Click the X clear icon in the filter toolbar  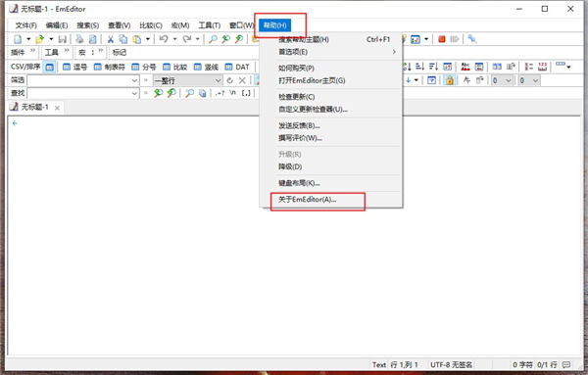pyautogui.click(x=242, y=80)
